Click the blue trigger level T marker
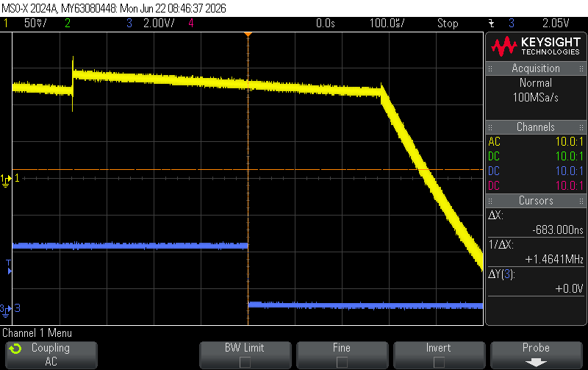The width and height of the screenshot is (588, 370). (x=9, y=266)
